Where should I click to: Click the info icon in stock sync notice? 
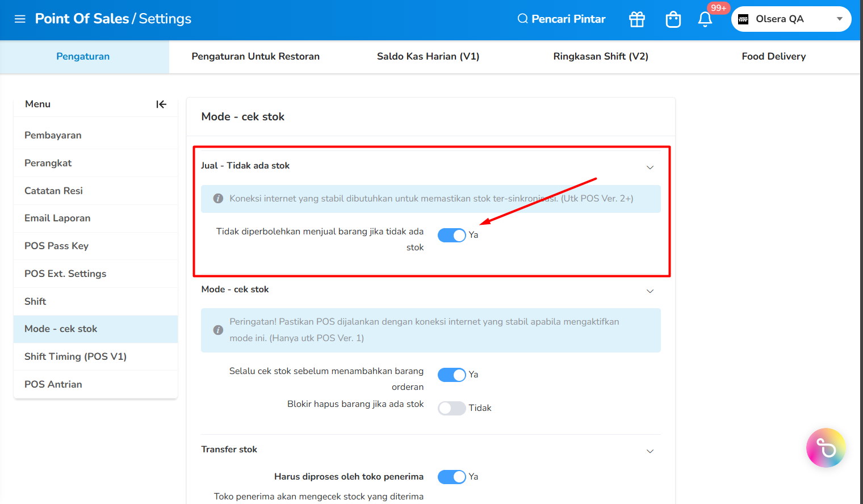click(218, 199)
